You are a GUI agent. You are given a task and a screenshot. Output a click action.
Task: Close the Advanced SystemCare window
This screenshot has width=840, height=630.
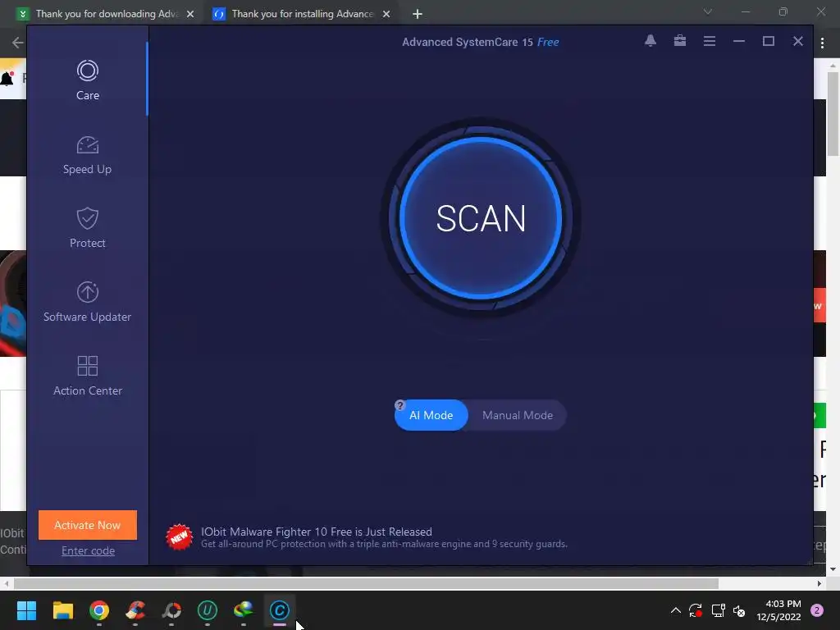click(797, 41)
